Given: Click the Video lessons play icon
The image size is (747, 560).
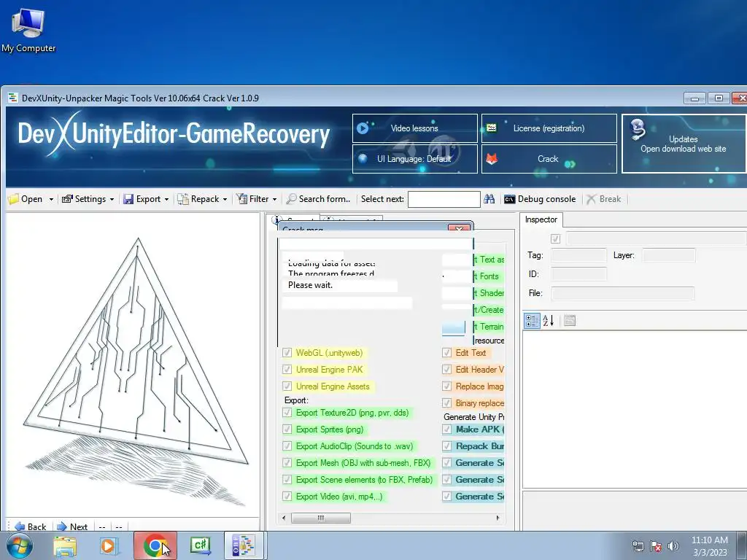Looking at the screenshot, I should (x=363, y=128).
